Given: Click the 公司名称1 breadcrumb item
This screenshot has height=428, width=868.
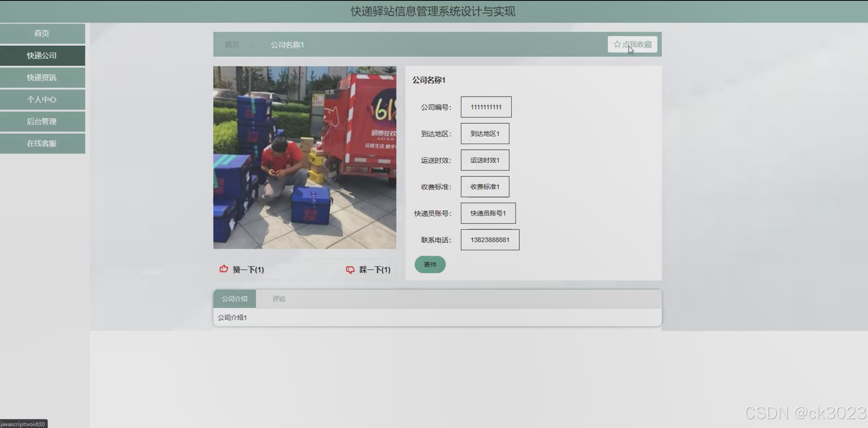Looking at the screenshot, I should [x=287, y=45].
